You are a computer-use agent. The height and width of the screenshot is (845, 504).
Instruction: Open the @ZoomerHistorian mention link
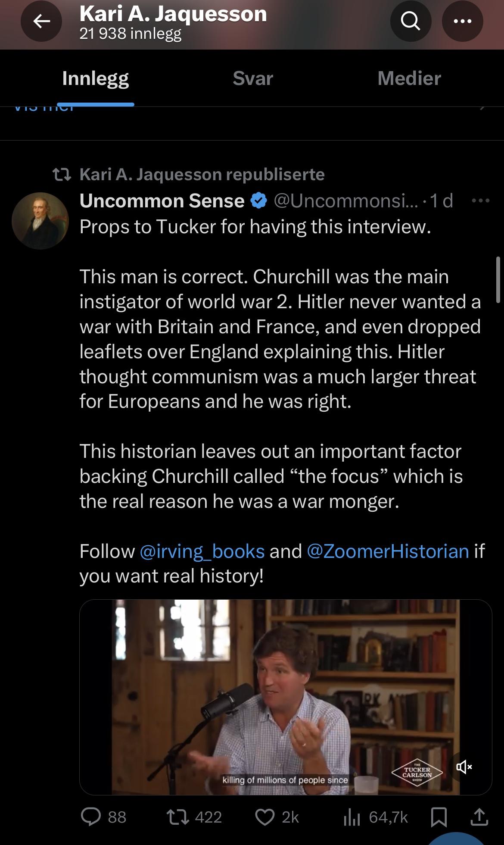click(x=388, y=551)
